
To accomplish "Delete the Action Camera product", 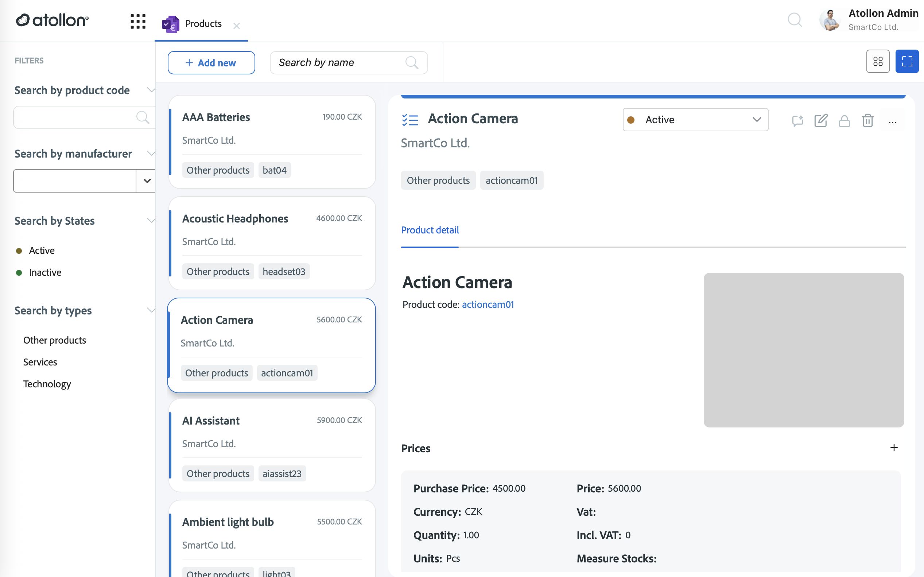I will tap(867, 121).
